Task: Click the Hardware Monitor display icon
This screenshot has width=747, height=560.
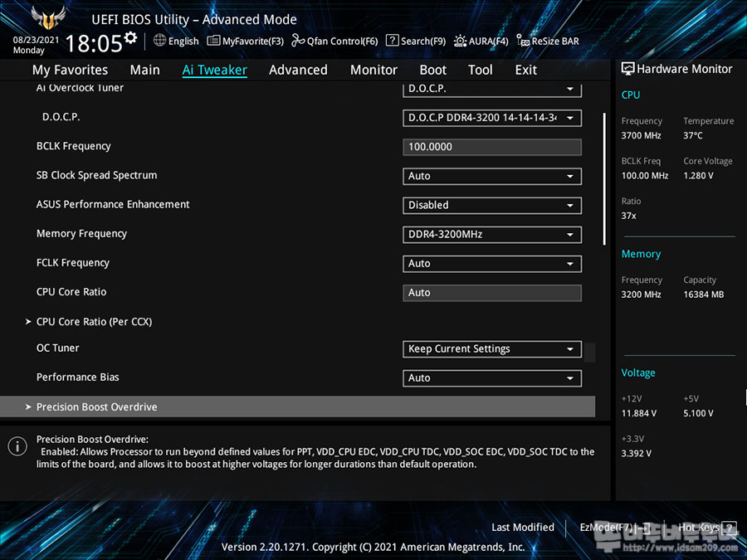Action: coord(628,69)
